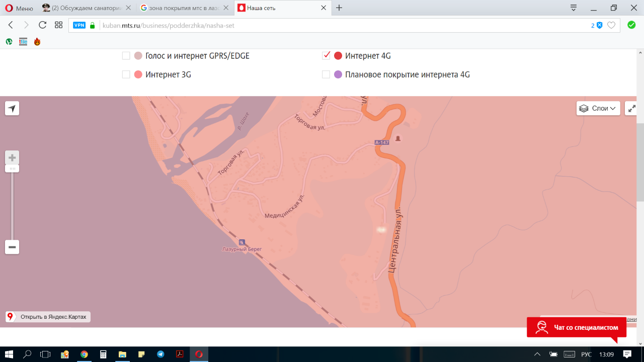This screenshot has height=362, width=644.
Task: Enable the Интернет 3G coverage checkbox
Action: tap(126, 74)
